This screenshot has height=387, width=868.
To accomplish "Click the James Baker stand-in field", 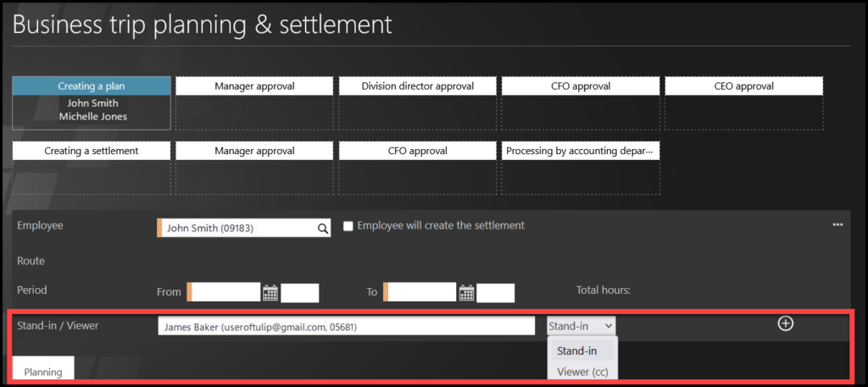I will pos(346,326).
